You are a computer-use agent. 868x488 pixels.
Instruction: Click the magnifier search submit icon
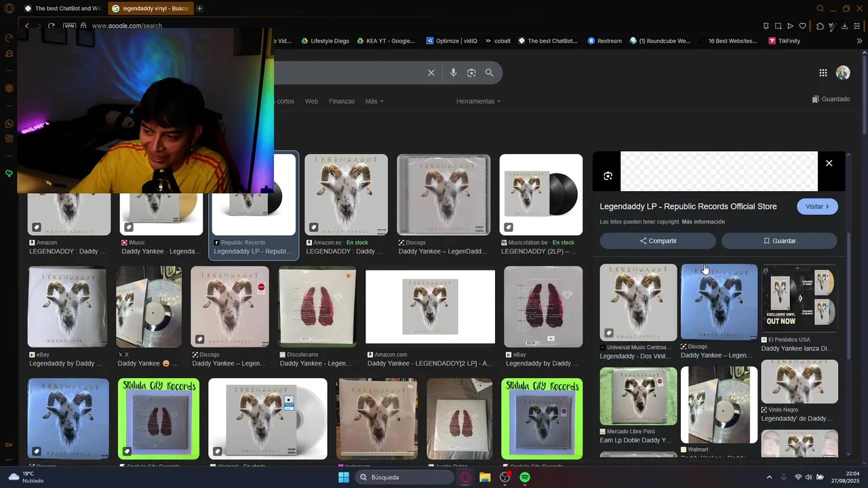(489, 73)
